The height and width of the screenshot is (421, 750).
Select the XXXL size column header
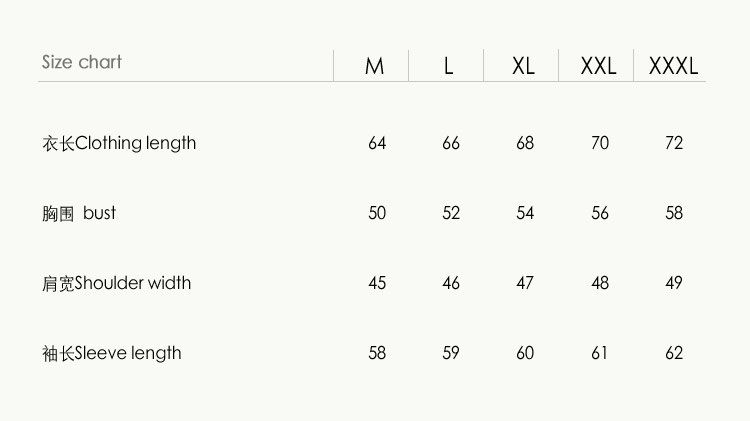coord(673,66)
